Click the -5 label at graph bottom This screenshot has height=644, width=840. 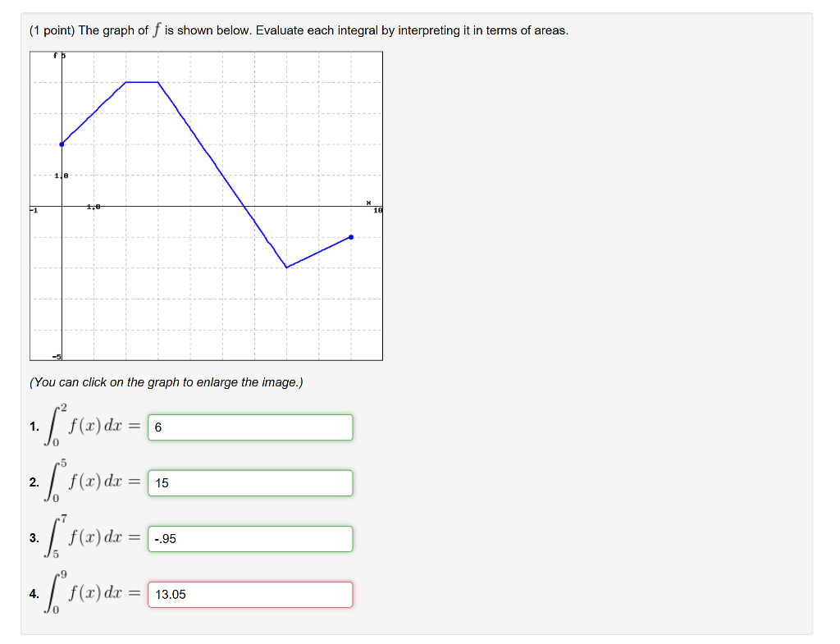click(57, 357)
